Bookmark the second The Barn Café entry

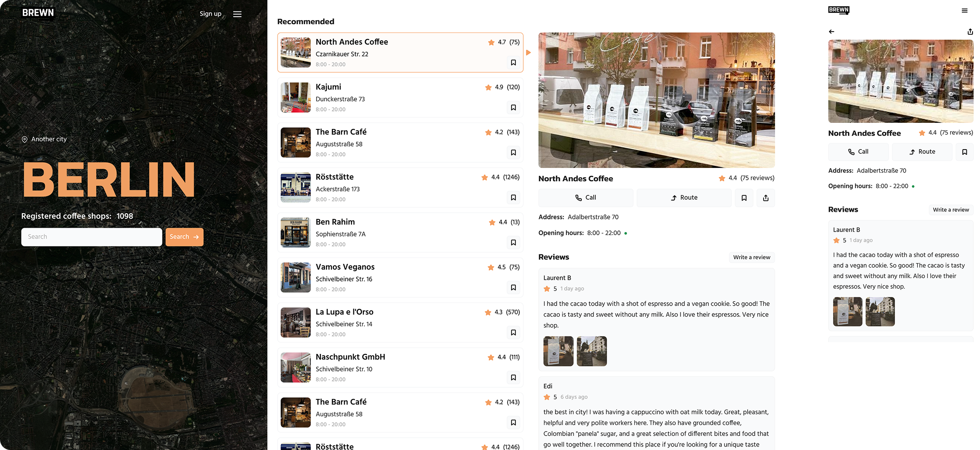pyautogui.click(x=513, y=422)
